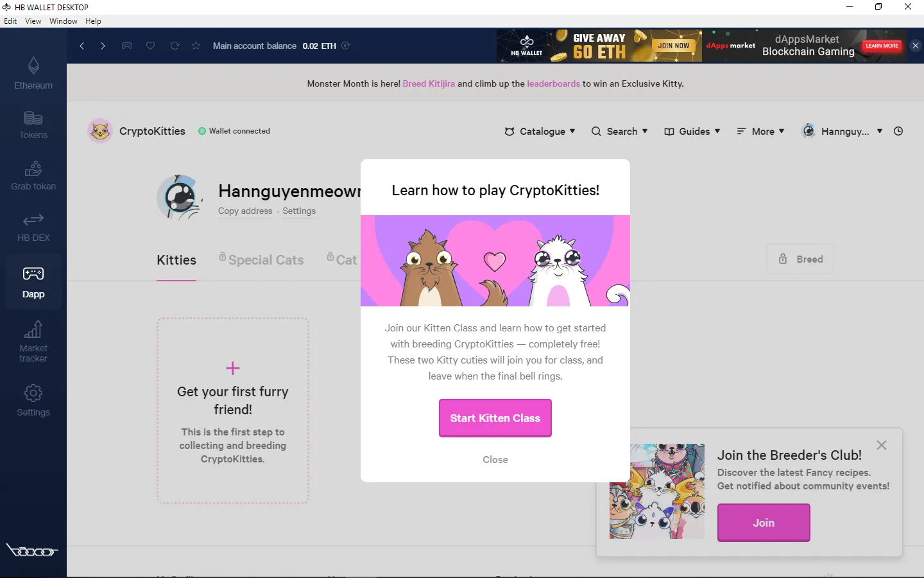Join the Breeder's Club
This screenshot has width=924, height=578.
pyautogui.click(x=763, y=523)
